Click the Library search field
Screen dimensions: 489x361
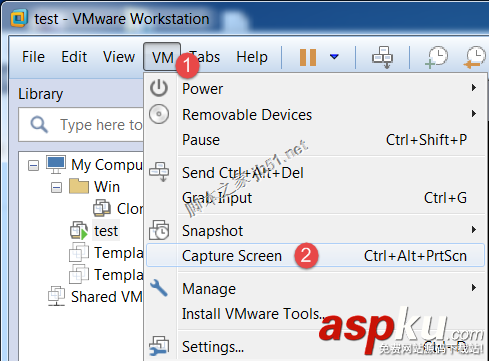click(81, 125)
